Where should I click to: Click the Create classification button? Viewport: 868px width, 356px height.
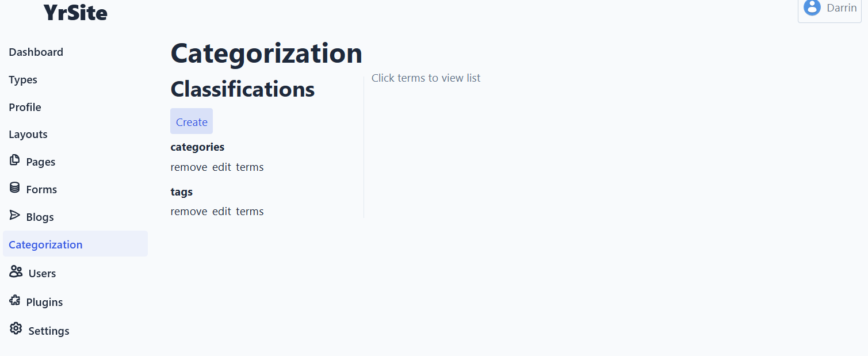coord(192,121)
